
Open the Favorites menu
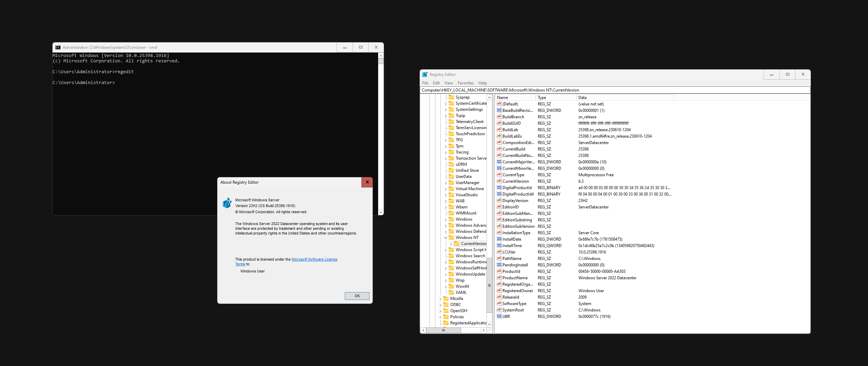coord(465,83)
